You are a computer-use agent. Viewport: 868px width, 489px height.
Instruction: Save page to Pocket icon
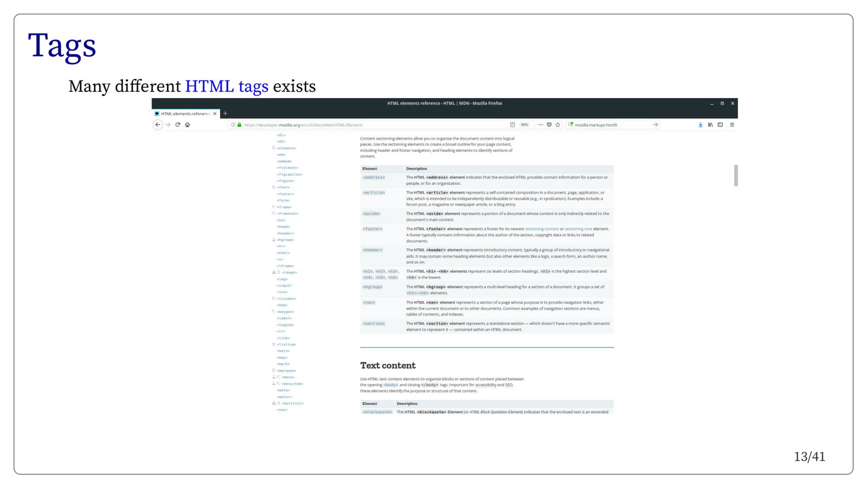coord(549,125)
